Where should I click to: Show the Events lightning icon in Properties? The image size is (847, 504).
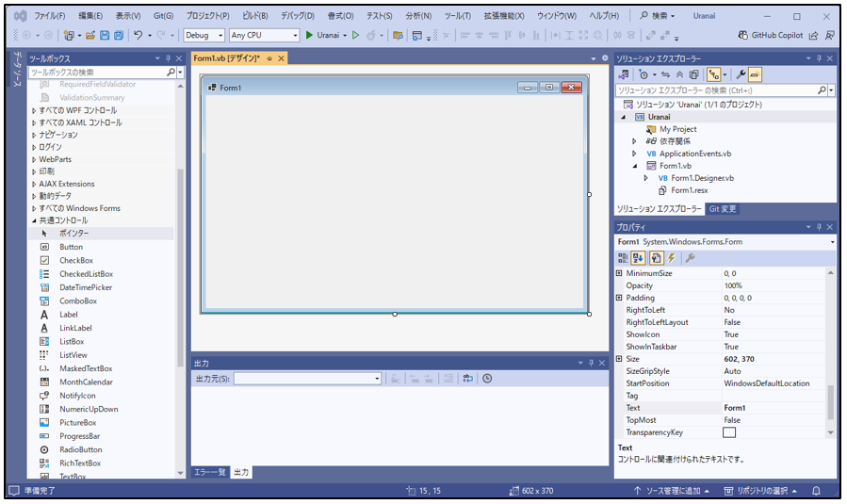pos(672,257)
